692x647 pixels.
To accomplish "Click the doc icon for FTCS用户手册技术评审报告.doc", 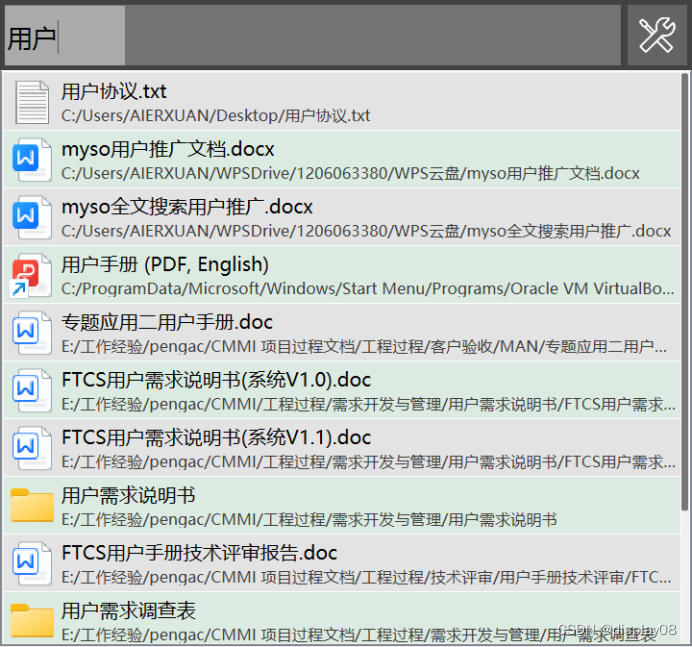I will (x=32, y=564).
